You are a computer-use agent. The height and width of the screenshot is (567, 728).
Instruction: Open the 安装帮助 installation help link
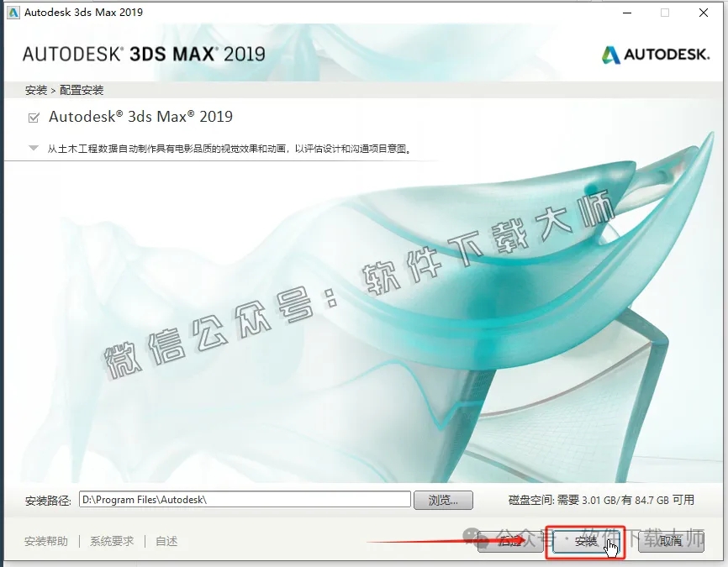tap(45, 541)
